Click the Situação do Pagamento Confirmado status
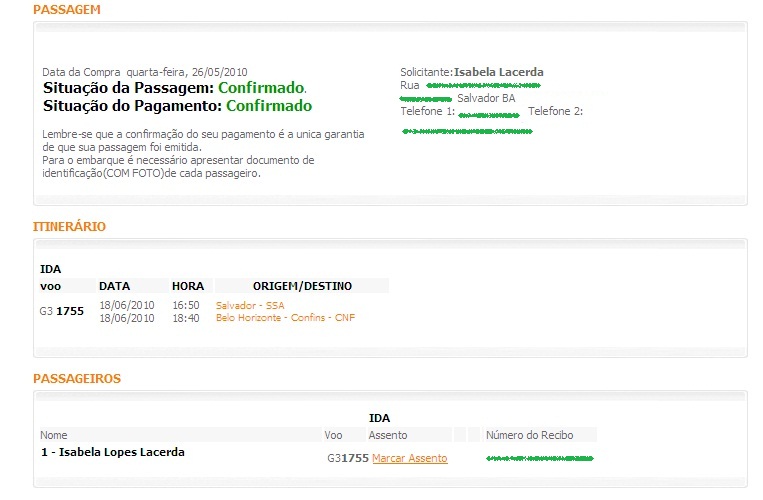The width and height of the screenshot is (763, 500). click(268, 106)
